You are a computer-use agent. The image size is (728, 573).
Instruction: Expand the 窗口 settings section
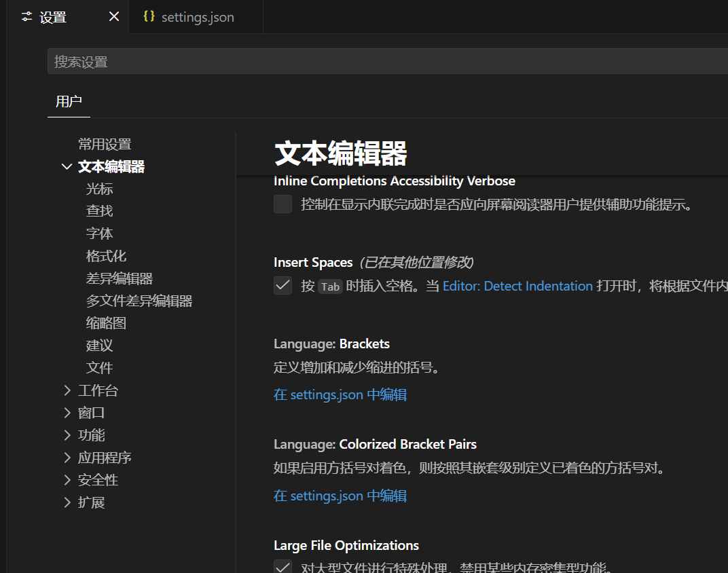[90, 412]
